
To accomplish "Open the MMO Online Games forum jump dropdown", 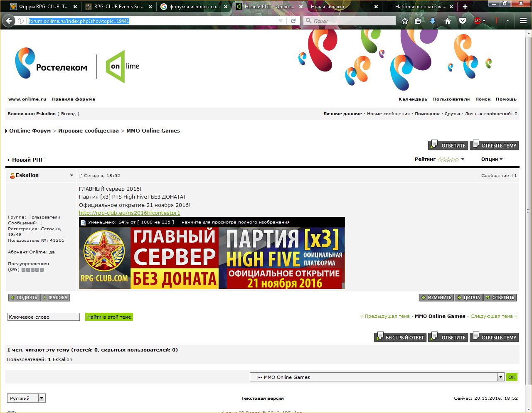I will pos(377,377).
